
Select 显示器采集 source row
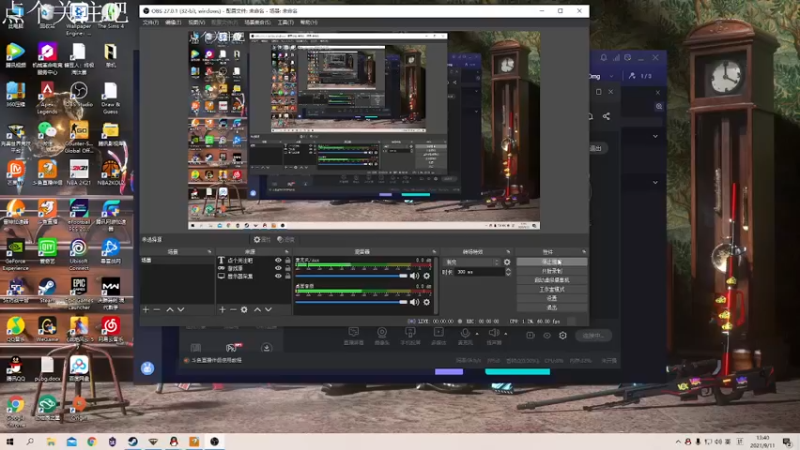pyautogui.click(x=254, y=276)
